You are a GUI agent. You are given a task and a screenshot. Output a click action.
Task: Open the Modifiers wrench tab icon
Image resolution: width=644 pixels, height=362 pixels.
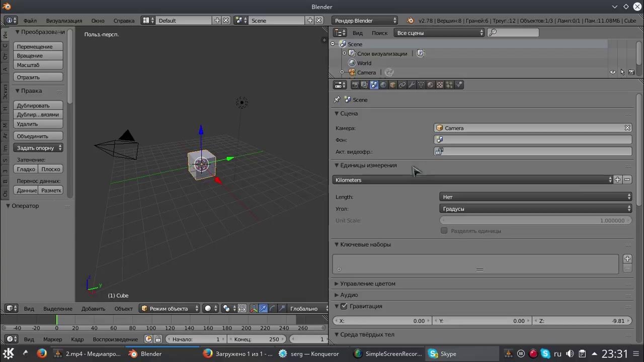point(412,85)
